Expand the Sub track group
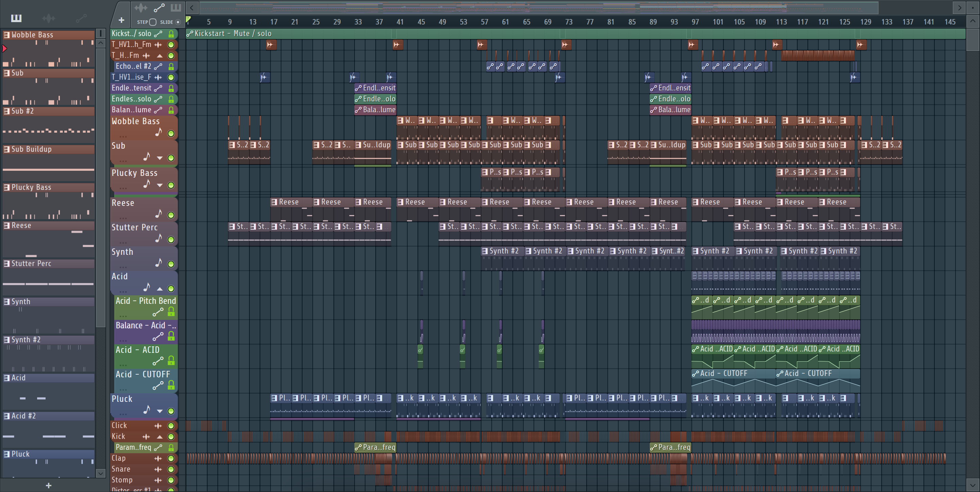 coord(160,158)
